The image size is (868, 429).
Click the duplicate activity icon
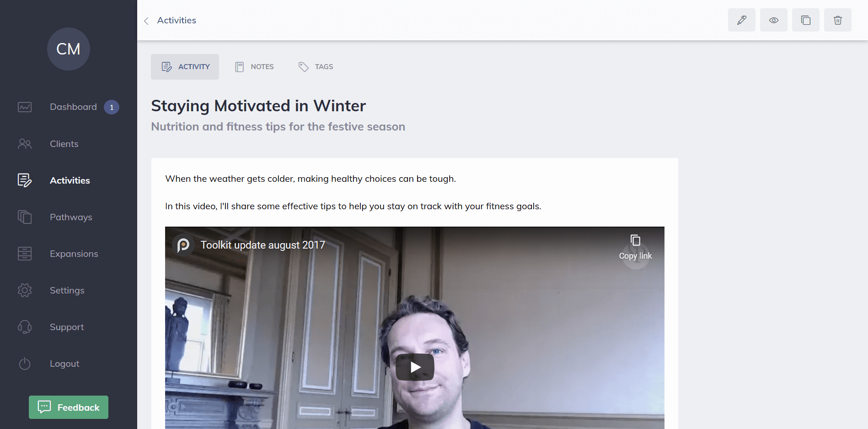tap(805, 20)
